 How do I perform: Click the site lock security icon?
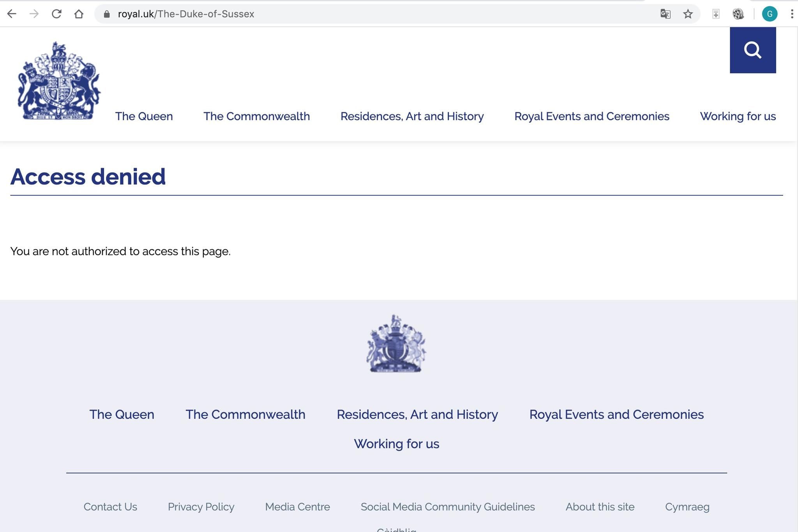107,14
